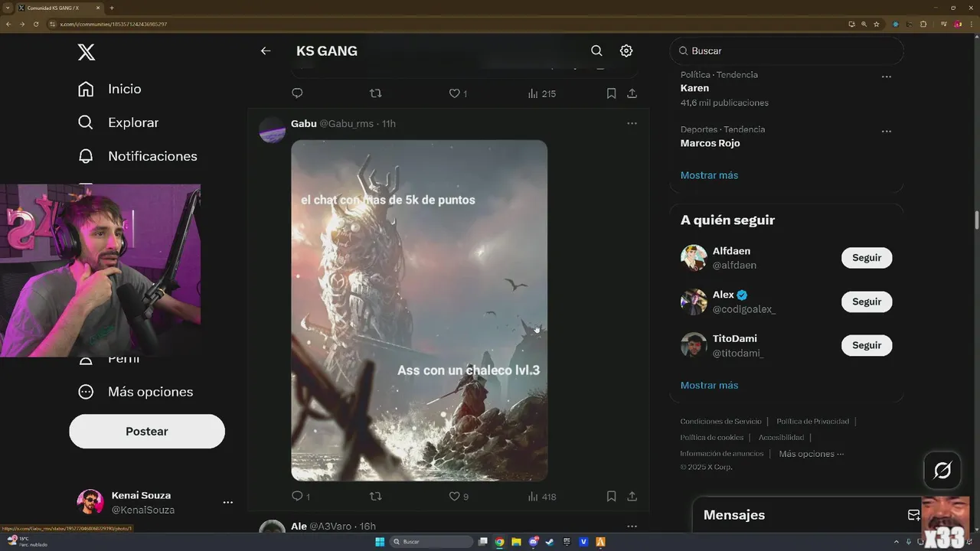Image resolution: width=980 pixels, height=551 pixels.
Task: Click Mostrar más under trends
Action: click(709, 175)
